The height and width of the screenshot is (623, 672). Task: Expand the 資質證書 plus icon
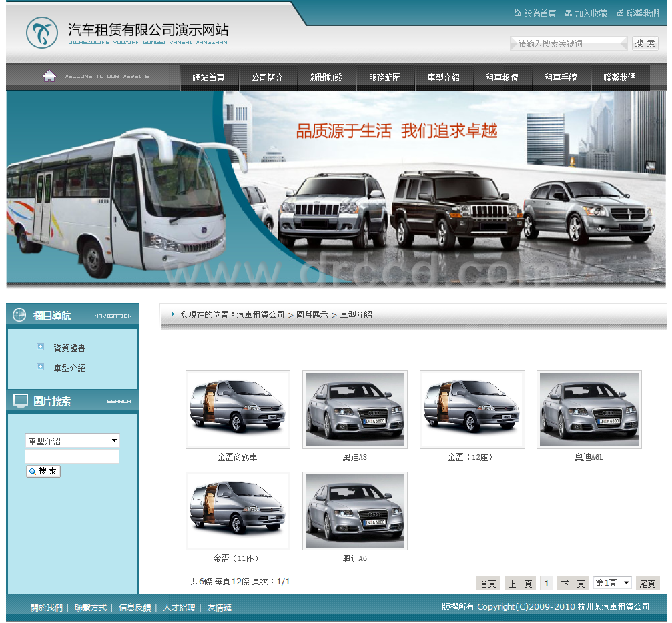(x=40, y=347)
